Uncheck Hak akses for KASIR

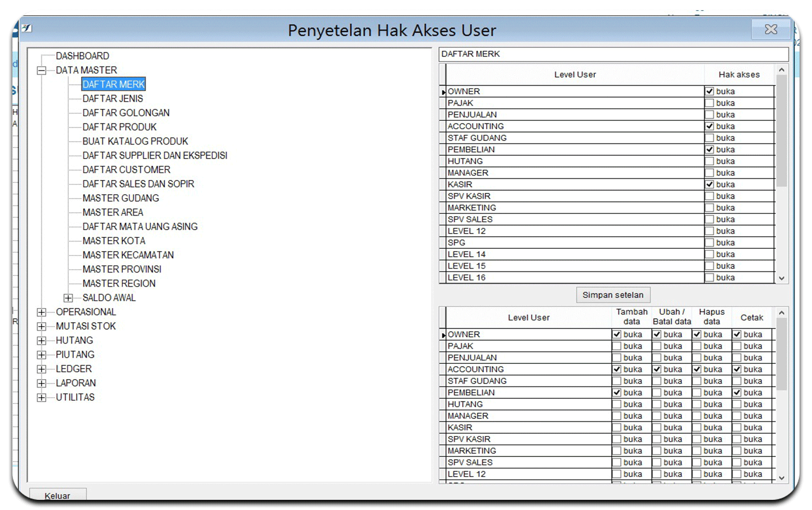(x=709, y=184)
